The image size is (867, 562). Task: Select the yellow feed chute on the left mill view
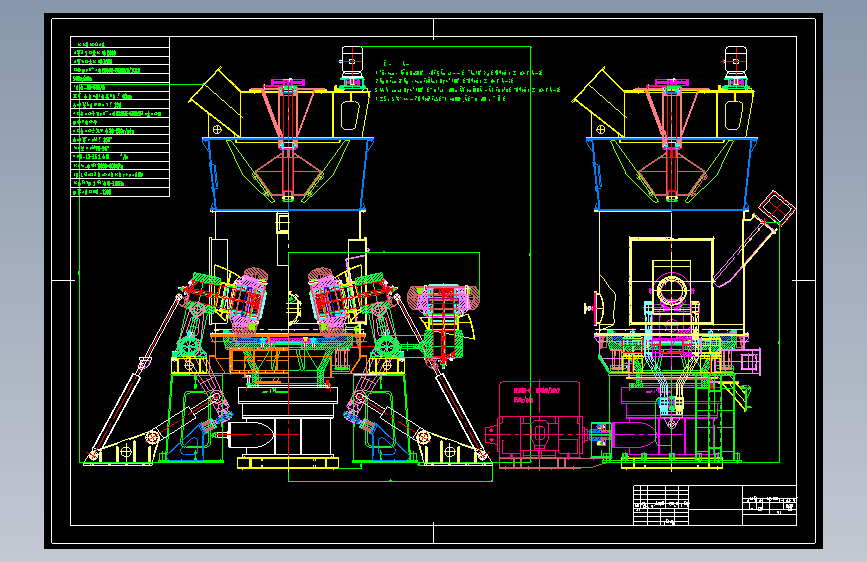coord(216,102)
